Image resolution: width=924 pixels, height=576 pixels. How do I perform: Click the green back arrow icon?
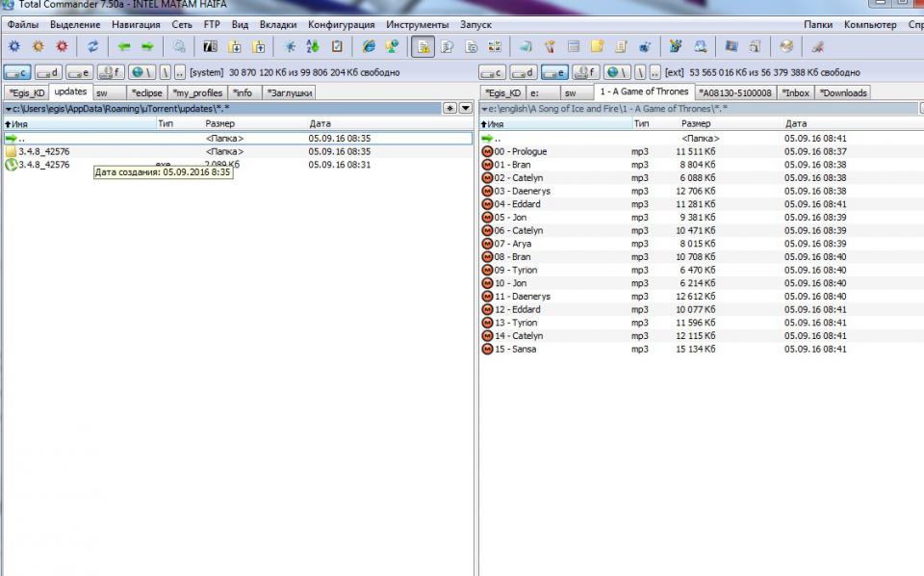click(123, 46)
